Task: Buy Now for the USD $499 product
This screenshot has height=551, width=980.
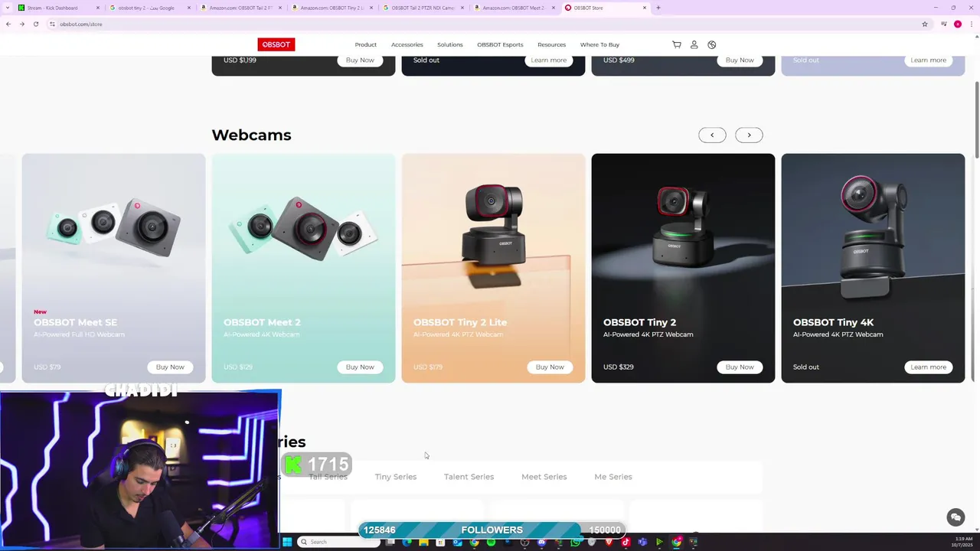Action: [740, 60]
